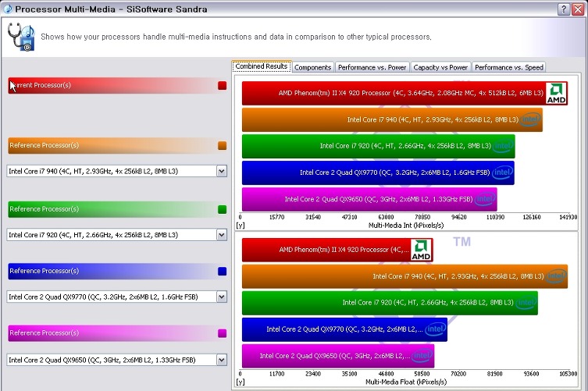Open the Core i7 920 reference dropdown arrow
Image resolution: width=588 pixels, height=391 pixels.
pos(222,235)
